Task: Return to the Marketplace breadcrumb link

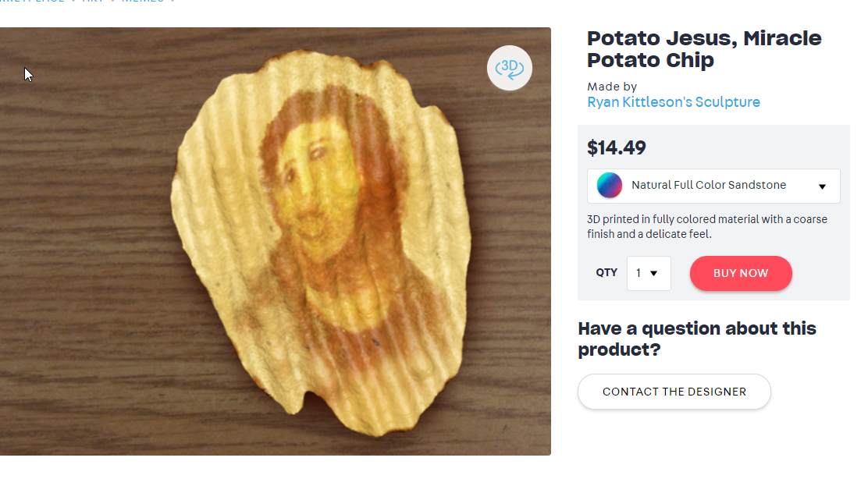Action: coord(31,2)
